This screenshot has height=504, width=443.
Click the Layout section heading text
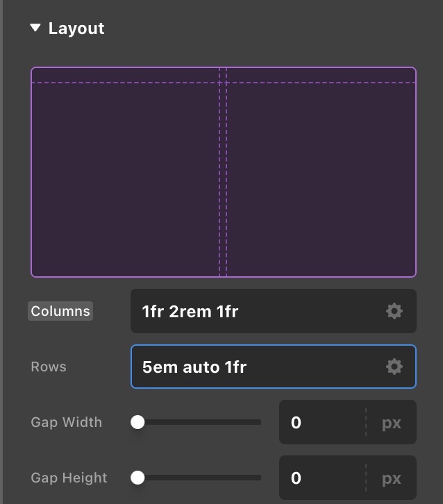(76, 28)
